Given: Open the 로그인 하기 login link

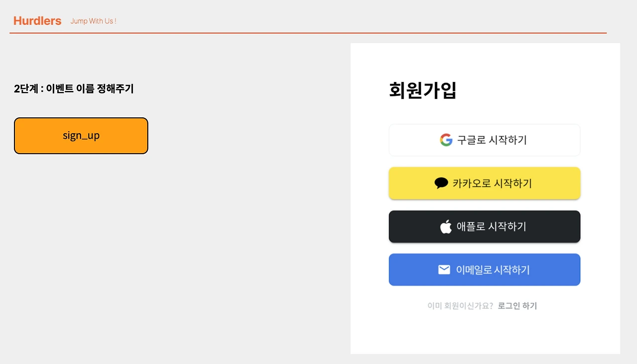Looking at the screenshot, I should coord(517,306).
